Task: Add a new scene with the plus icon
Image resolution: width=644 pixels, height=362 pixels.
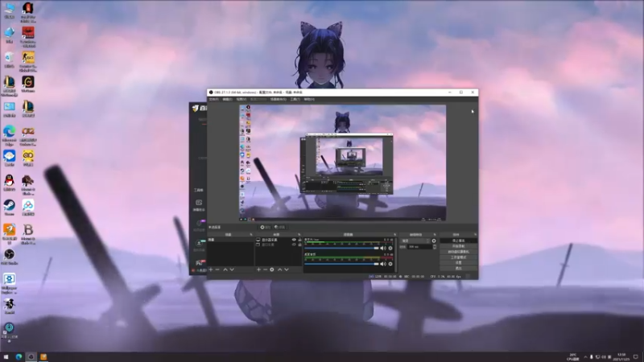Action: tap(211, 269)
